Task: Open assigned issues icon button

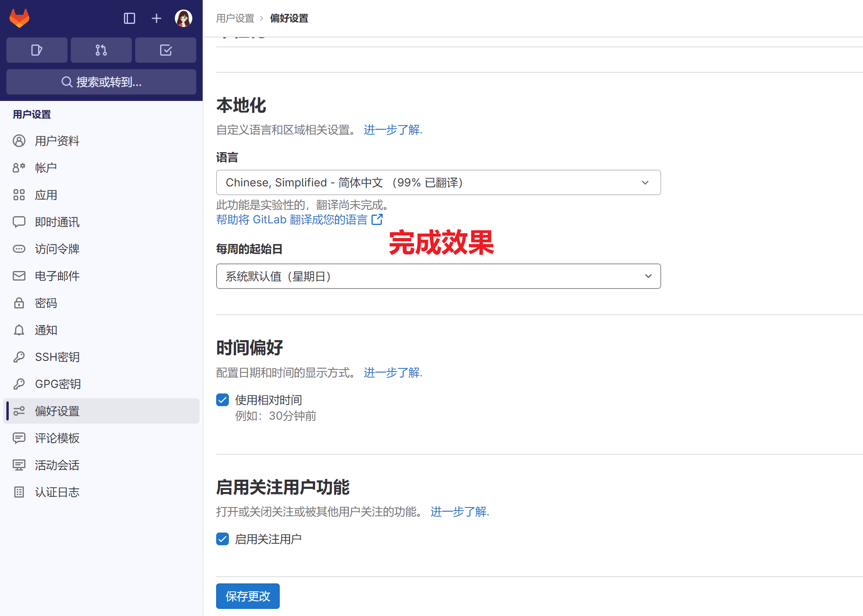Action: (37, 50)
